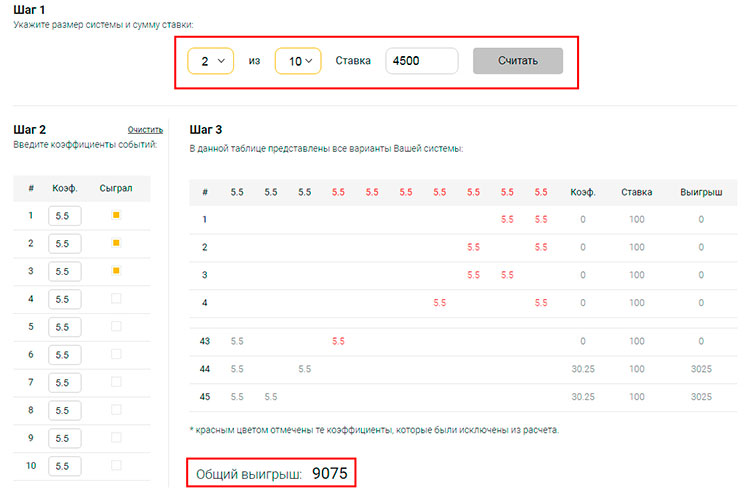750x492 pixels.
Task: Edit coefficient field for event 2
Action: (x=65, y=243)
